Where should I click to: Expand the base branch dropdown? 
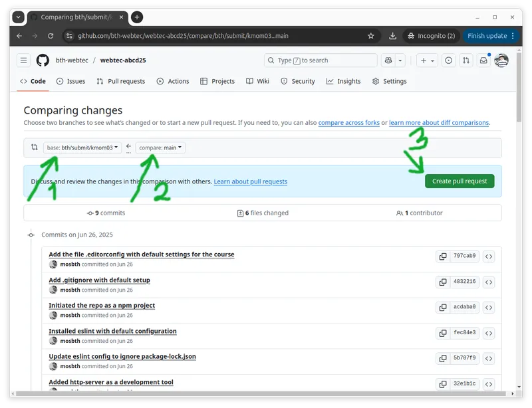tap(82, 148)
